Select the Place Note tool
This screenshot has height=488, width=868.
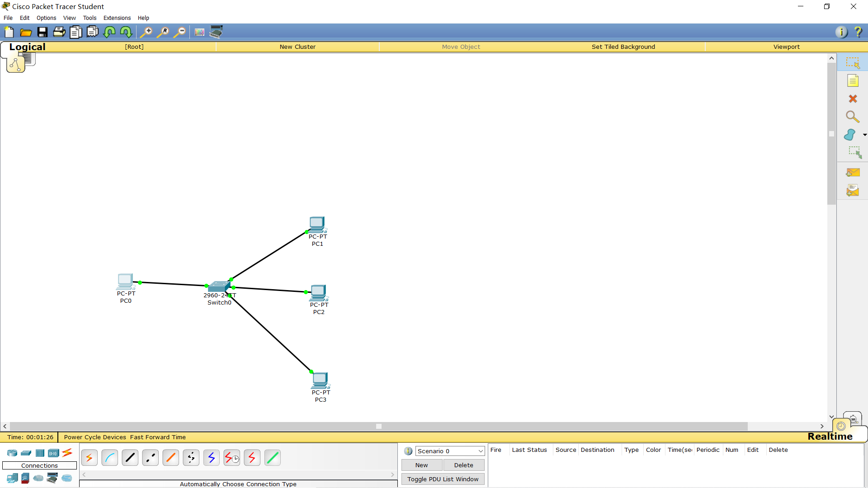point(853,81)
